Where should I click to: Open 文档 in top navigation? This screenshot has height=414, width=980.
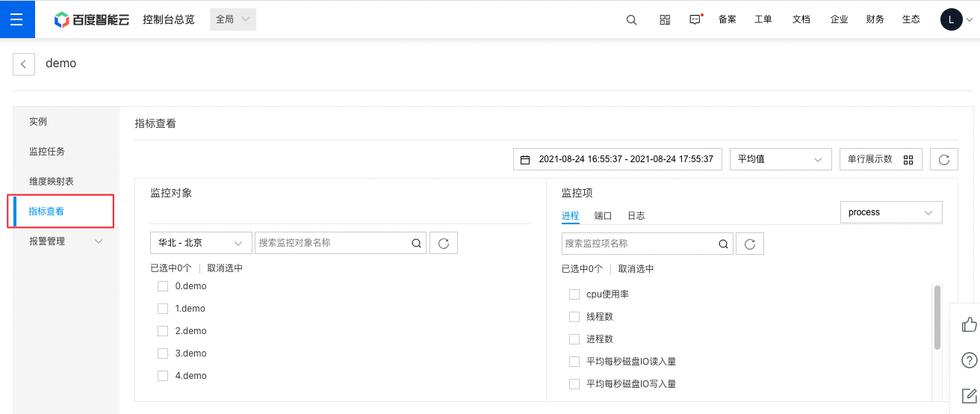(x=801, y=19)
